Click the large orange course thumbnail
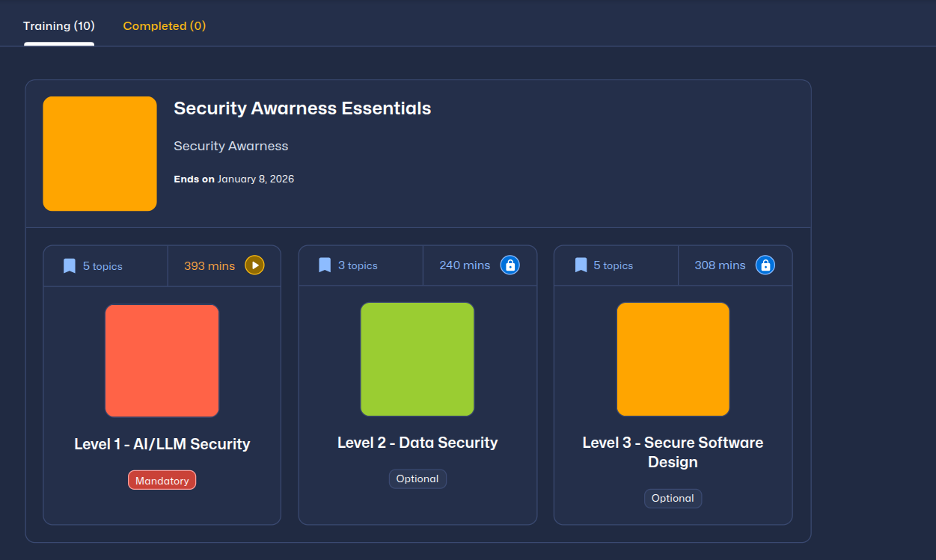Image resolution: width=936 pixels, height=560 pixels. point(100,153)
